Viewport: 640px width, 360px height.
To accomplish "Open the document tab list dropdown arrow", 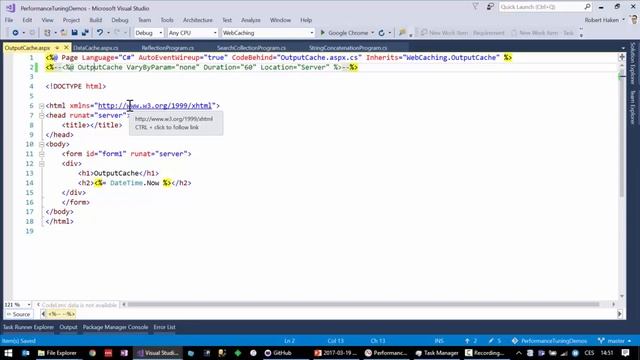I will 623,48.
